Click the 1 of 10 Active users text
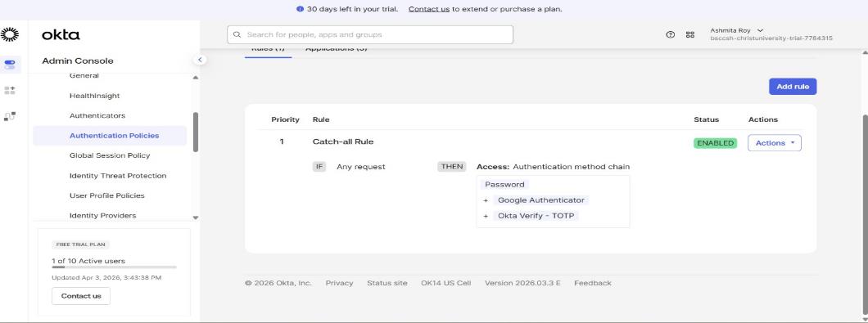 point(88,261)
